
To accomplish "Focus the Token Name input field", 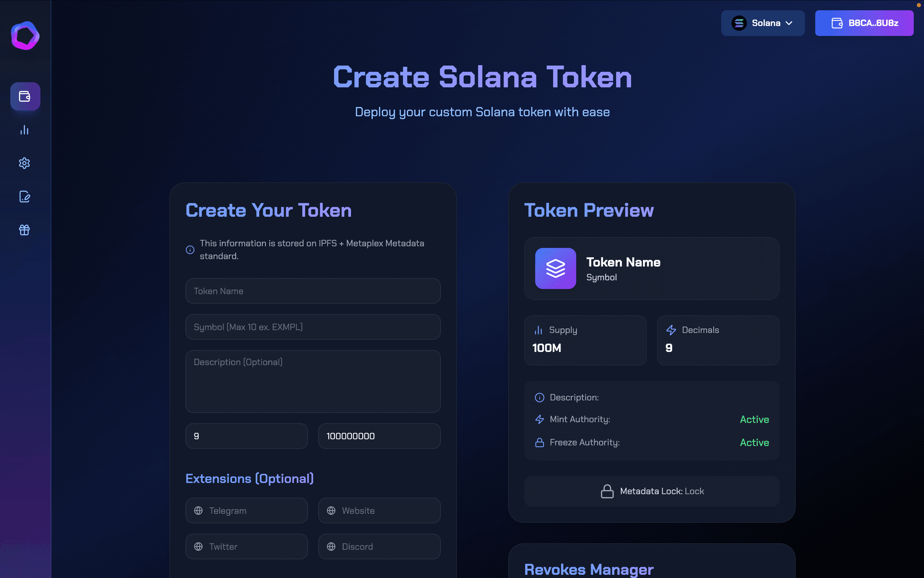I will click(x=313, y=291).
